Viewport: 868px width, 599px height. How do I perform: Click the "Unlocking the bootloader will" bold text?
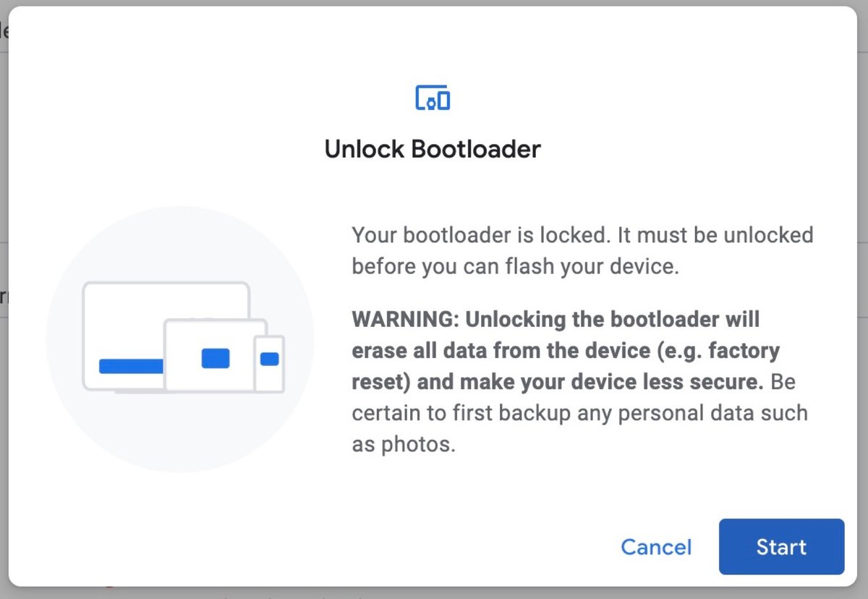click(x=613, y=319)
